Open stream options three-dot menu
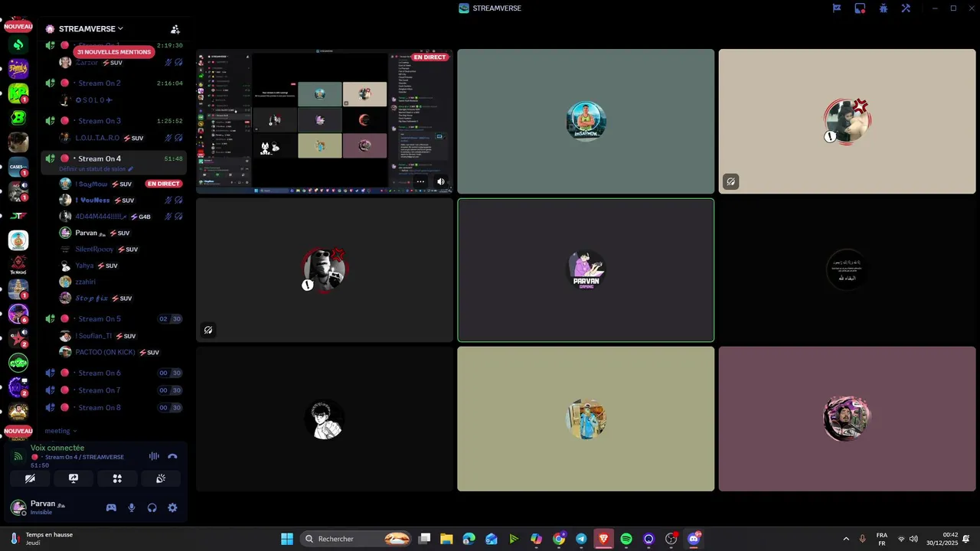980x551 pixels. coord(420,182)
